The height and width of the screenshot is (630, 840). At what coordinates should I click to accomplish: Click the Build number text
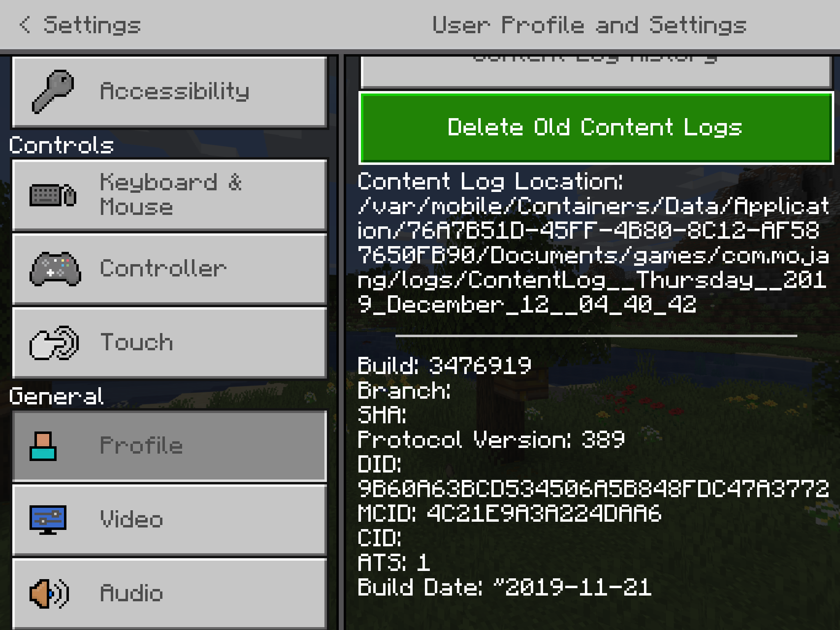coord(445,365)
